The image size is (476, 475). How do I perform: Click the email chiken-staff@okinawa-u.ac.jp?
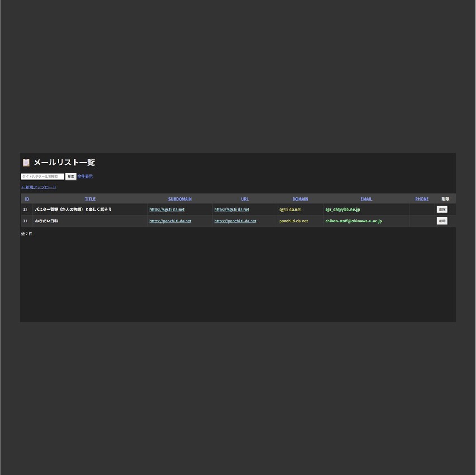(354, 221)
